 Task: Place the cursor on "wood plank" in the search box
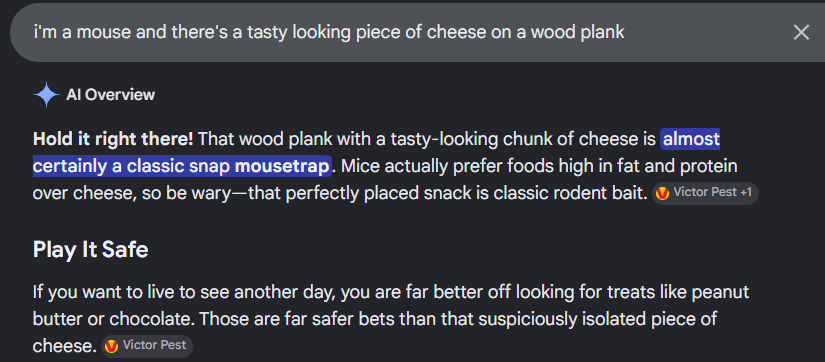(577, 33)
